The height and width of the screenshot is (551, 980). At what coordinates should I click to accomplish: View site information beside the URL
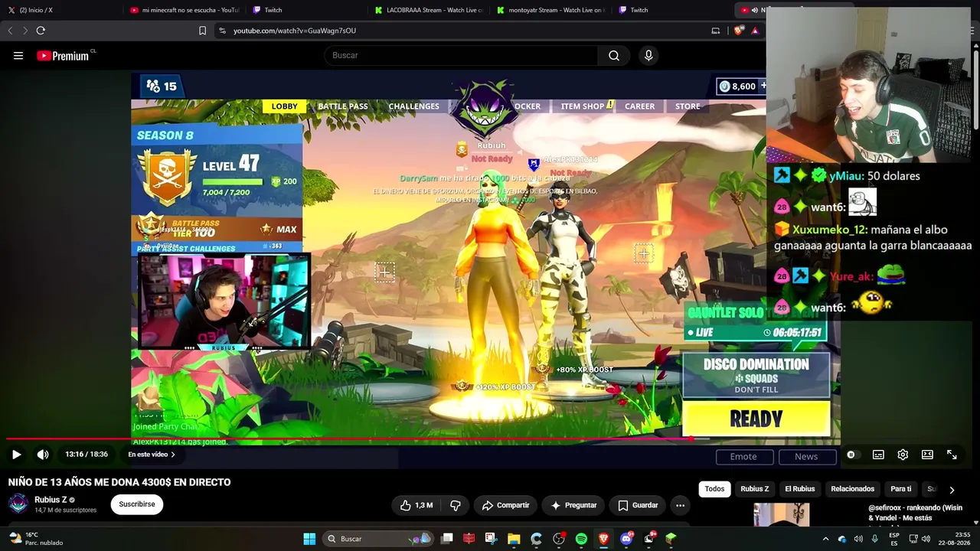click(x=222, y=31)
